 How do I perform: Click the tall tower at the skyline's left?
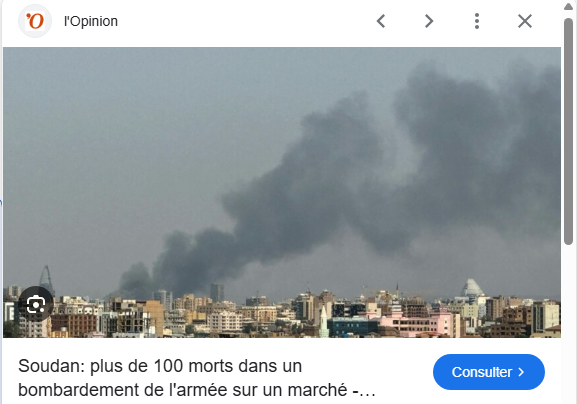[x=46, y=280]
